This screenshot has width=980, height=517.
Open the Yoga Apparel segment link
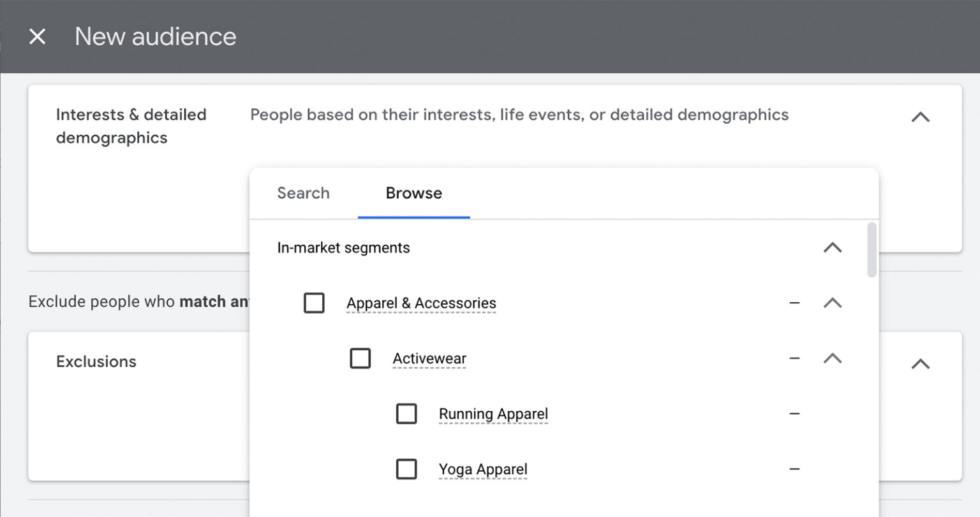point(482,469)
